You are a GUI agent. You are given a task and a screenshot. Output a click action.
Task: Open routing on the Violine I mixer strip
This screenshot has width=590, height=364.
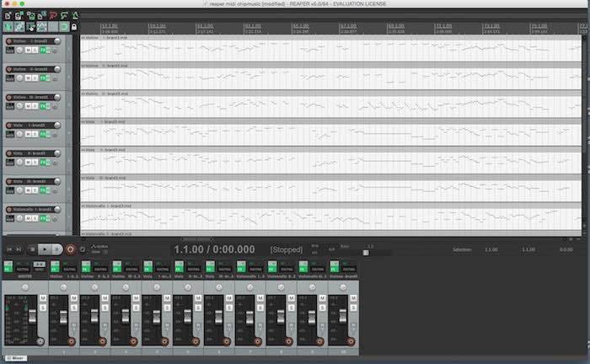coord(69,269)
